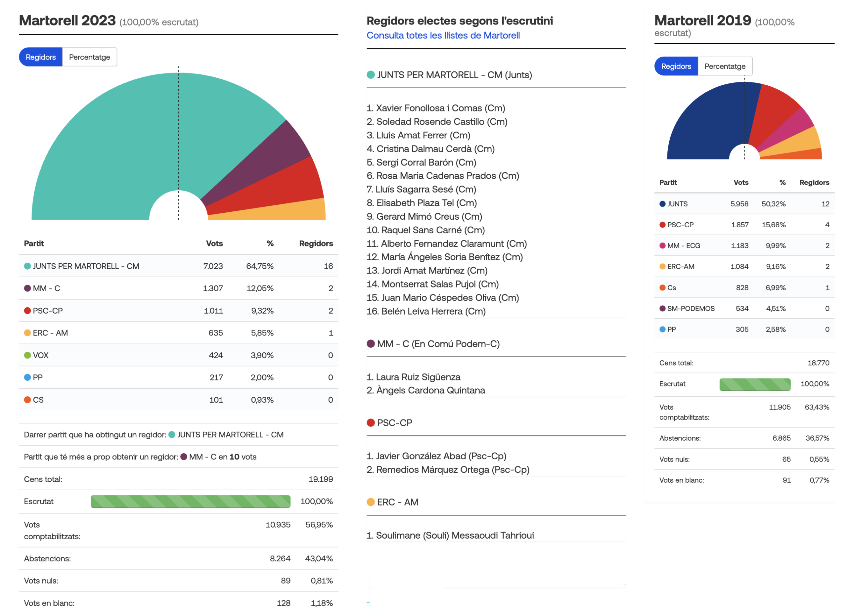Click the blue dot beside PP in 2023 table
847x616 pixels.
[27, 377]
